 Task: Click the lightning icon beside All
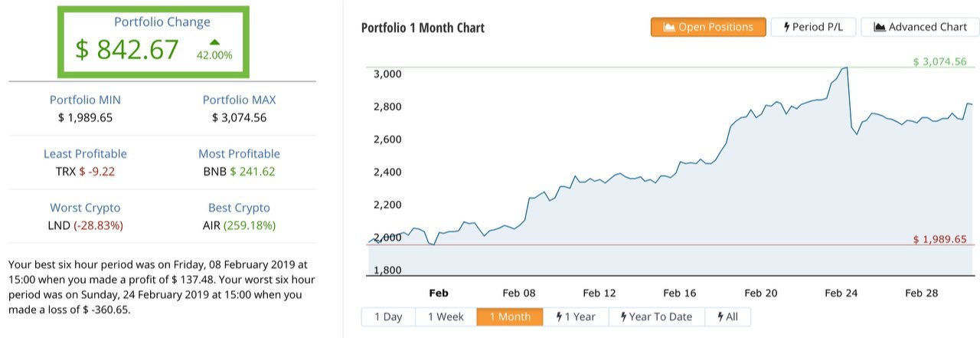(x=720, y=317)
